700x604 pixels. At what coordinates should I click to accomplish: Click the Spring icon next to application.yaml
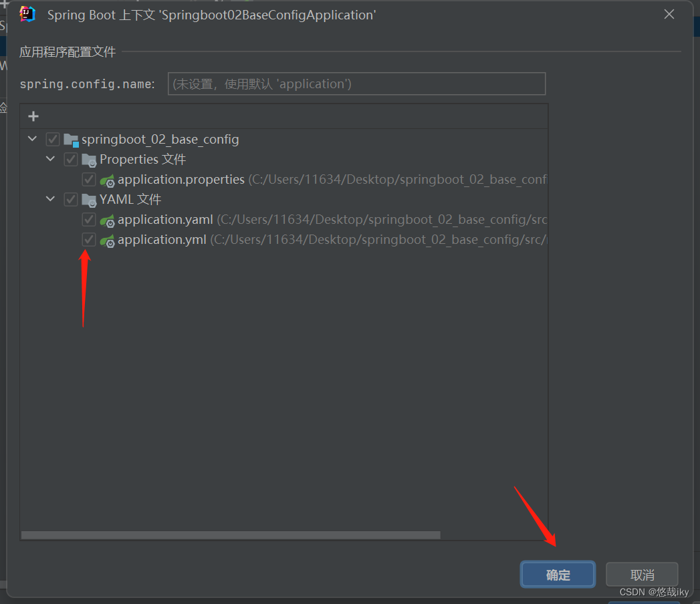pos(107,220)
